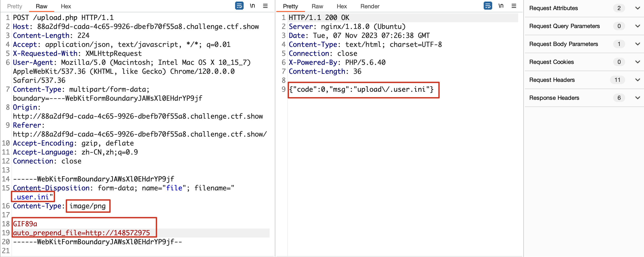Select the response Pretty tab
The image size is (644, 257).
pyautogui.click(x=290, y=6)
